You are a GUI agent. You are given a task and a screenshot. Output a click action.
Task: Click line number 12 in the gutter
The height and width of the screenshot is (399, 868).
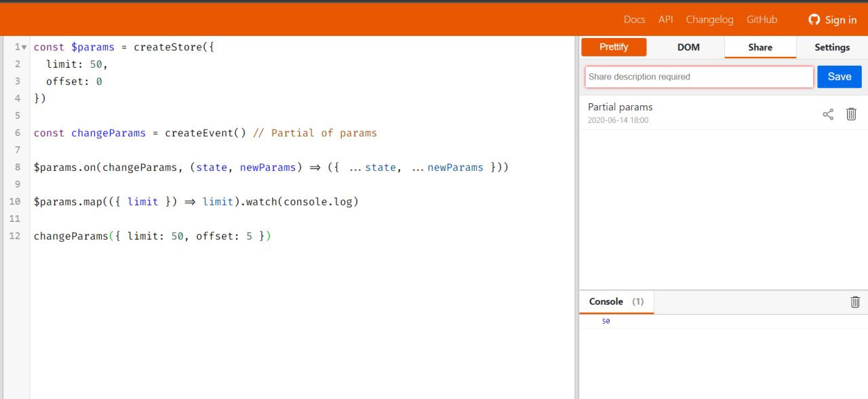pyautogui.click(x=14, y=236)
